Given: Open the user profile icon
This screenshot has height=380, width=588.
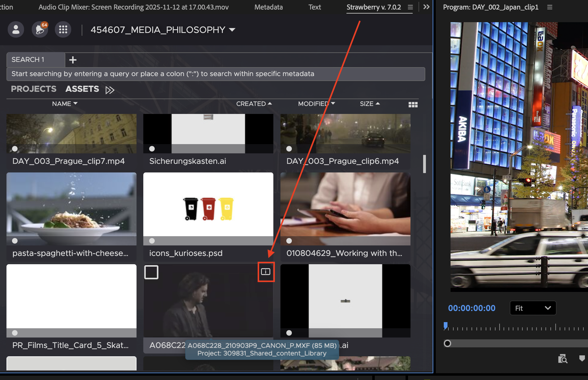Looking at the screenshot, I should pos(16,30).
